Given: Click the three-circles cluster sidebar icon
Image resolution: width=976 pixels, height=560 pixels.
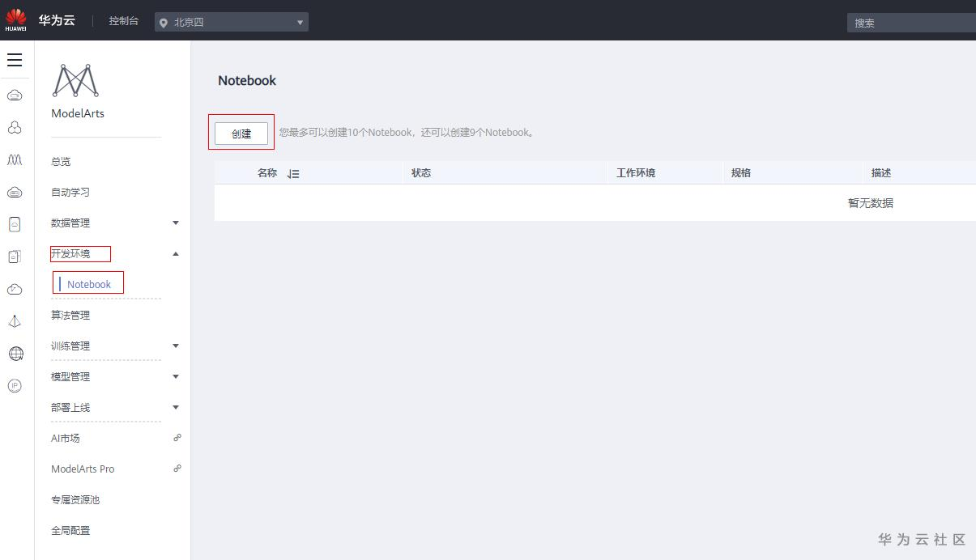Looking at the screenshot, I should [15, 128].
